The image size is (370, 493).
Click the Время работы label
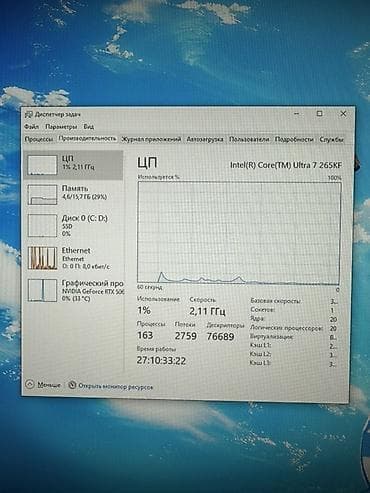(156, 349)
